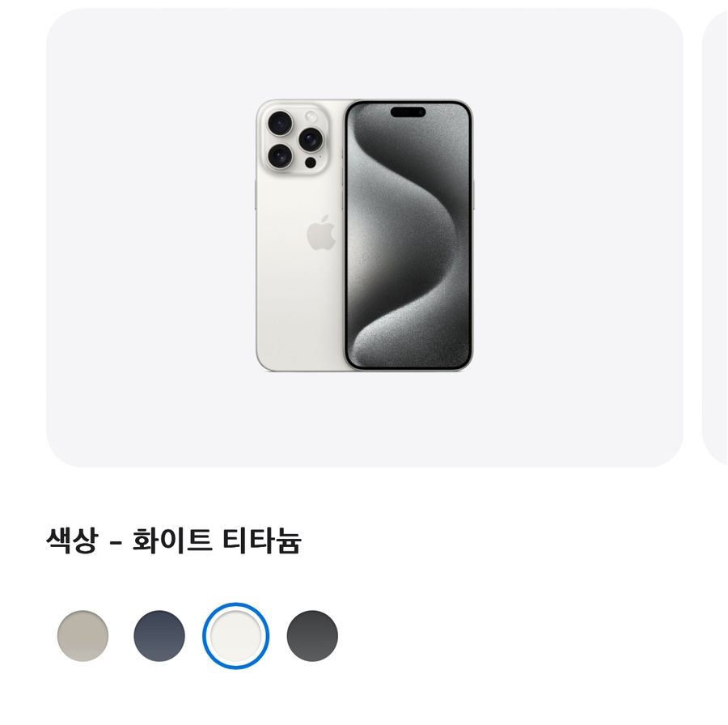The image size is (728, 725).
Task: Click the volume buttons on iPhone back edge
Action: click(256, 195)
